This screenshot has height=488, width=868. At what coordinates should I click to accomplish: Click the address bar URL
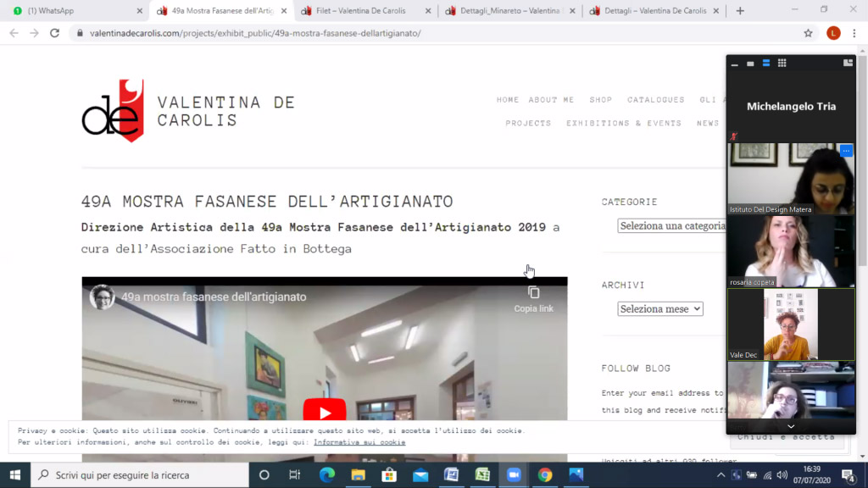coord(255,33)
